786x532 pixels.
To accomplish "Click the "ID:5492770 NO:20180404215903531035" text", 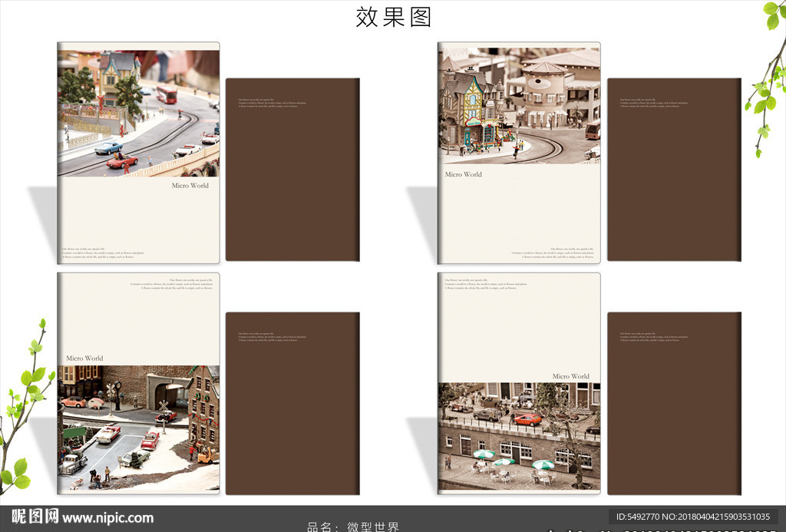I will click(x=693, y=517).
